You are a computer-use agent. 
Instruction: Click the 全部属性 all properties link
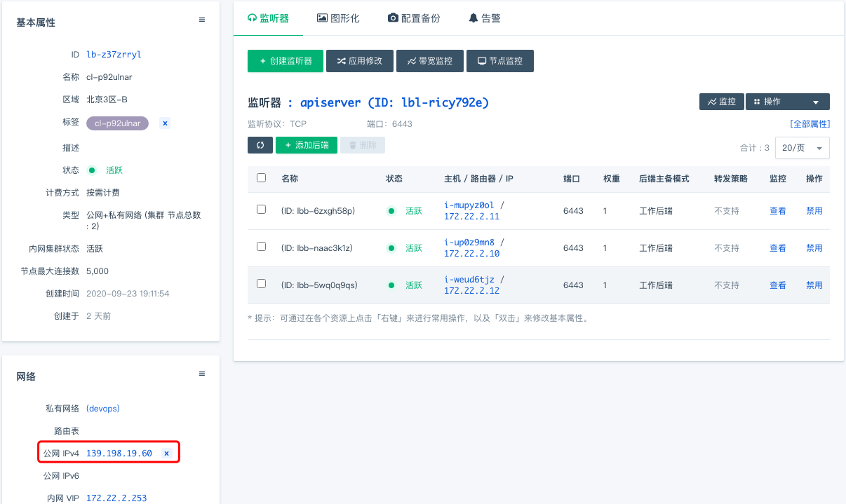tap(810, 124)
